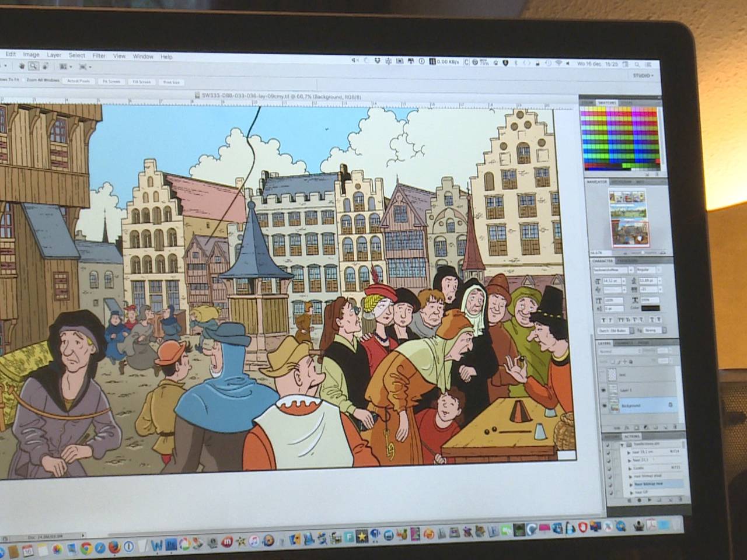Click the Fit Screen button
The height and width of the screenshot is (560, 747).
[111, 82]
